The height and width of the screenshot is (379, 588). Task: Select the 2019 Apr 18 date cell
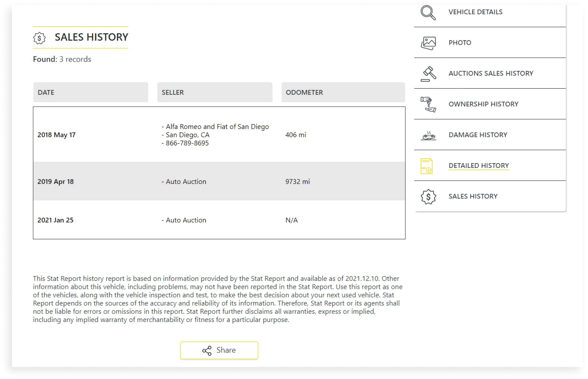55,182
